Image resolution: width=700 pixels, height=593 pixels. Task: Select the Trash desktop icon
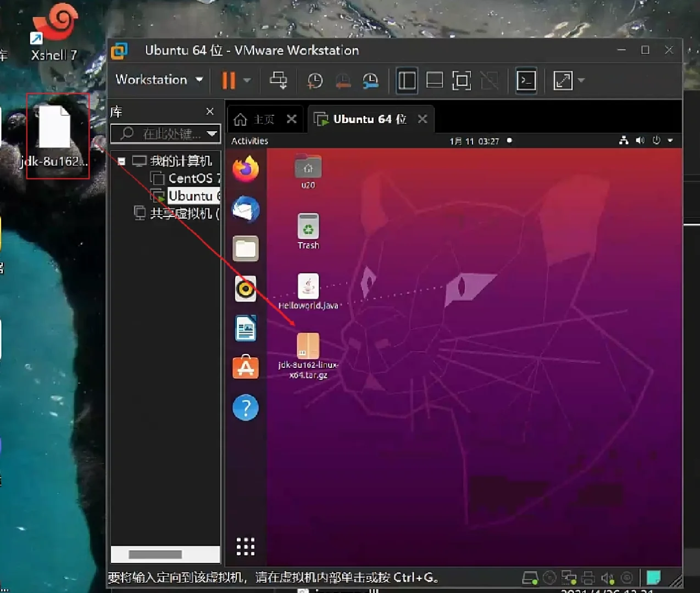[308, 231]
